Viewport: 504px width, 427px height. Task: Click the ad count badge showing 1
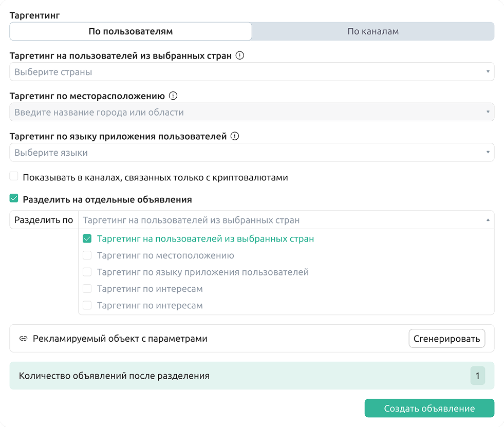tap(477, 376)
